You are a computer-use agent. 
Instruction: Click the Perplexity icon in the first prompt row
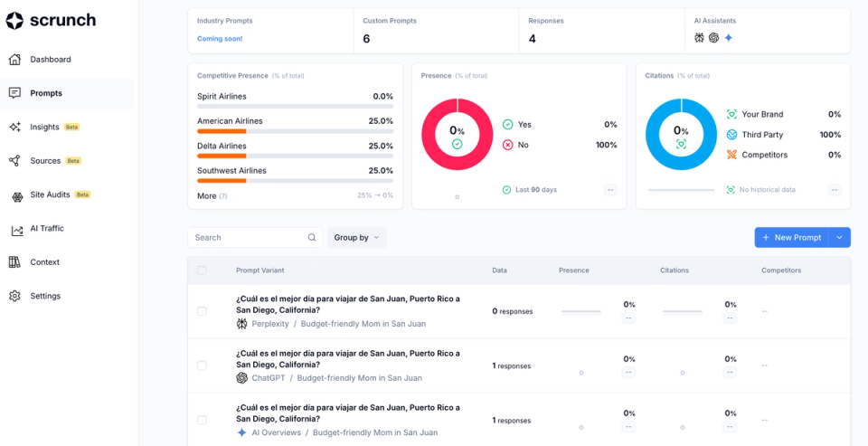click(242, 324)
